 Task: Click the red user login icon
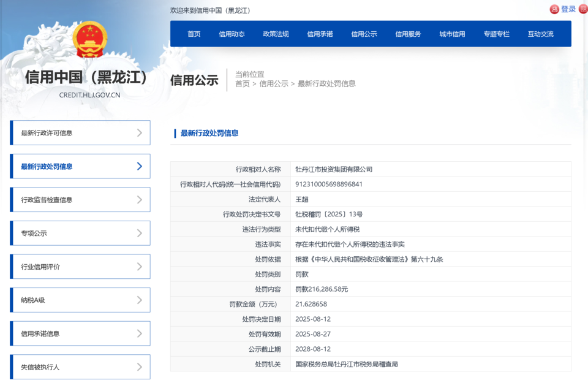(554, 9)
